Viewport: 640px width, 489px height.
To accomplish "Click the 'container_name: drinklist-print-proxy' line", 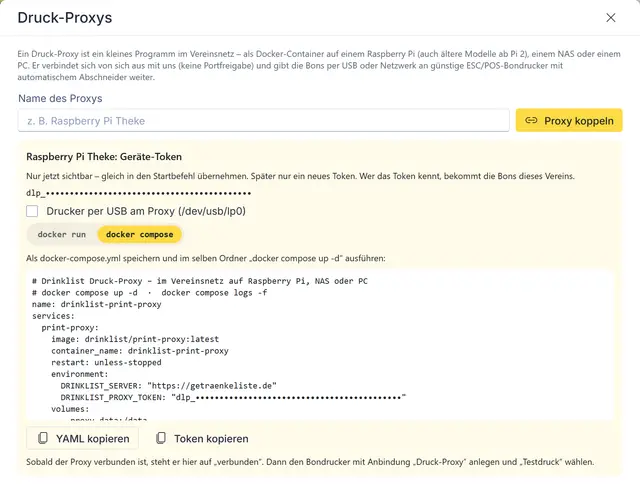I will (140, 351).
